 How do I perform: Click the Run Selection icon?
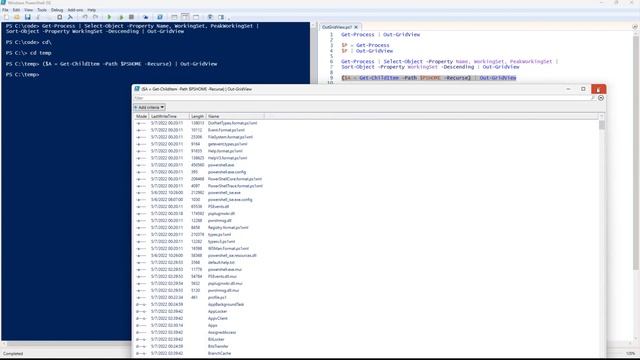120,17
